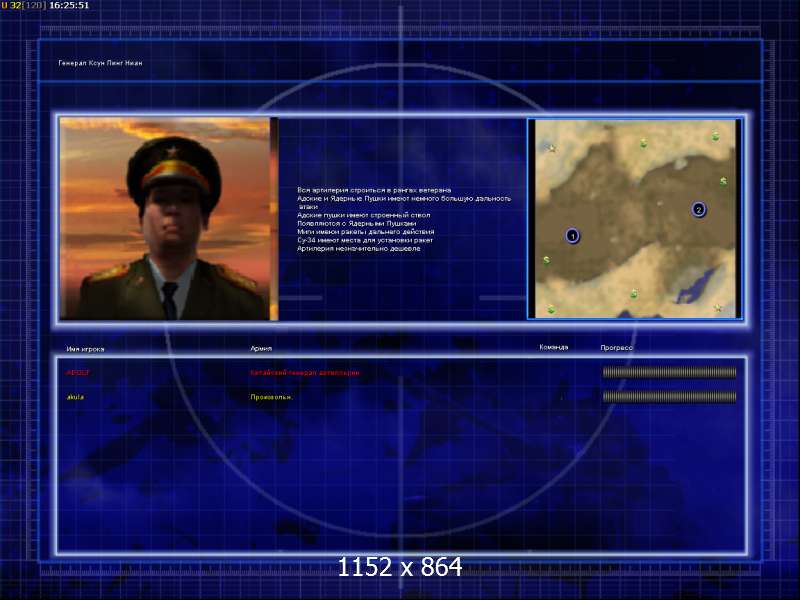Click the red army text 'Китайский генерал артиллерии'

pos(305,373)
